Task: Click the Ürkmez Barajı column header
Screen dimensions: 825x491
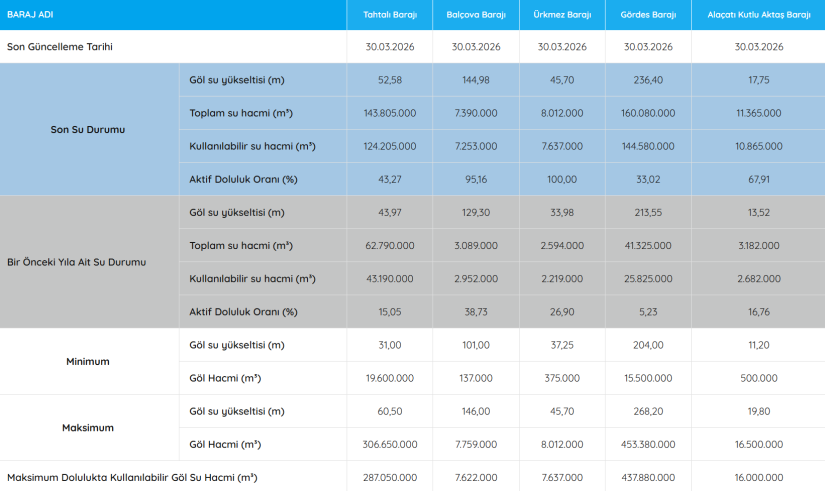Action: pos(561,15)
